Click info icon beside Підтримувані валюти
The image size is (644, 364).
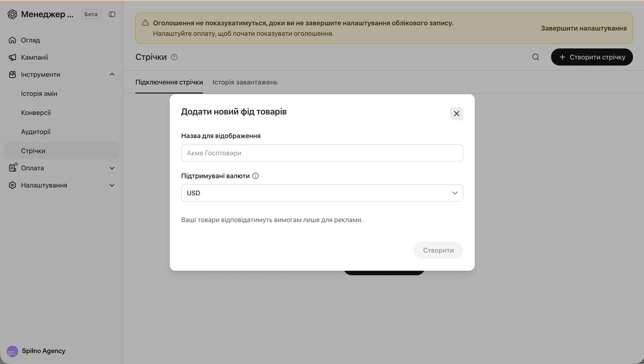tap(256, 176)
